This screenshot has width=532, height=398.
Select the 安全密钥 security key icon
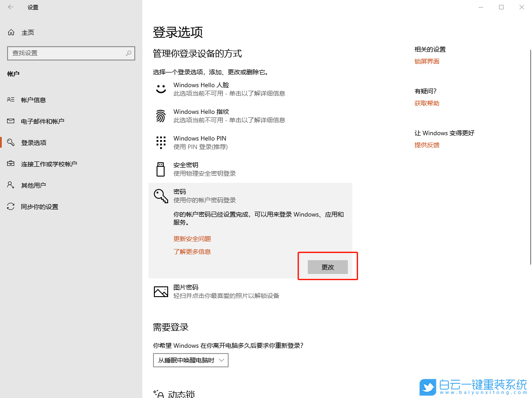(161, 169)
